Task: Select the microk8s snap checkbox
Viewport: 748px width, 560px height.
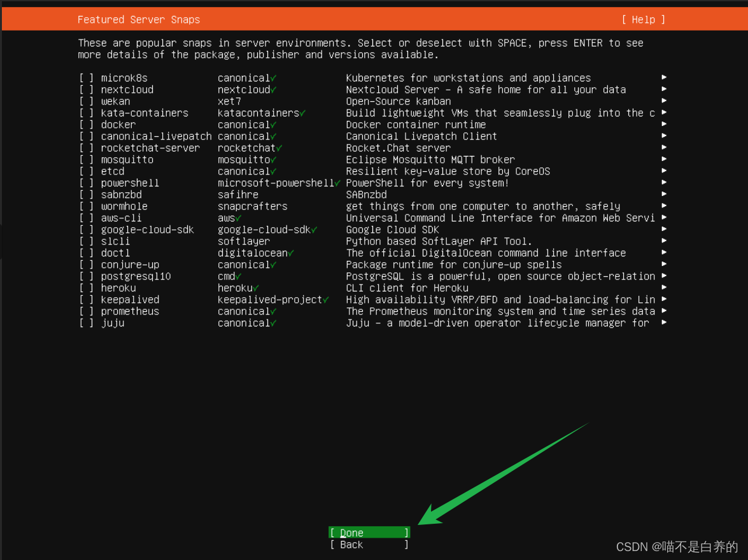Action: (87, 78)
